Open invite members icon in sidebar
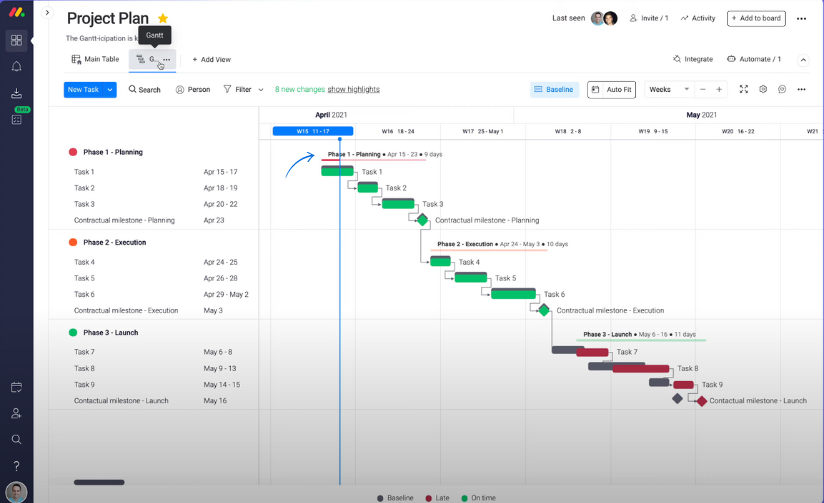 tap(16, 414)
